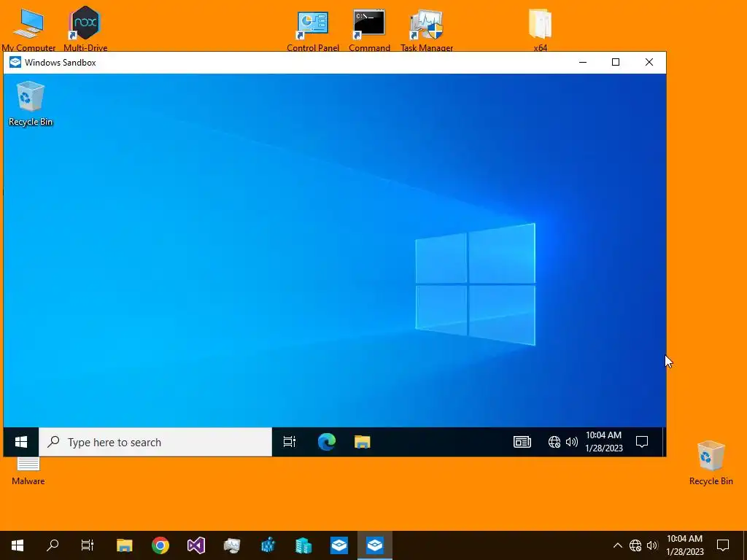Click the Start button inside the Sandbox
The height and width of the screenshot is (560, 747).
click(x=21, y=443)
